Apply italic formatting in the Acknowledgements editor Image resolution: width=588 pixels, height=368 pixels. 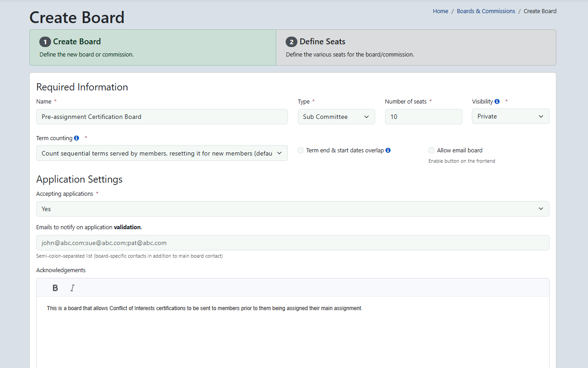72,288
